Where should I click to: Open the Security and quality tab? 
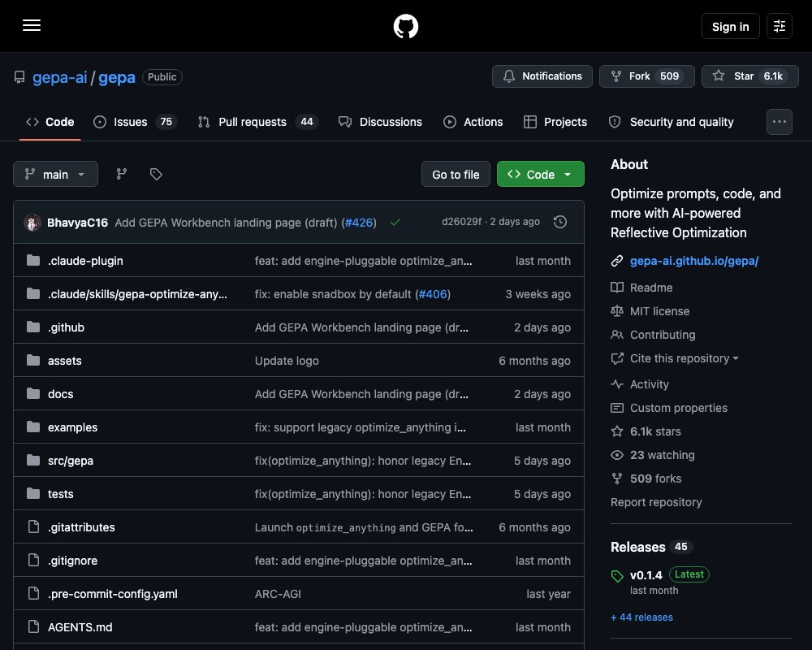(672, 122)
